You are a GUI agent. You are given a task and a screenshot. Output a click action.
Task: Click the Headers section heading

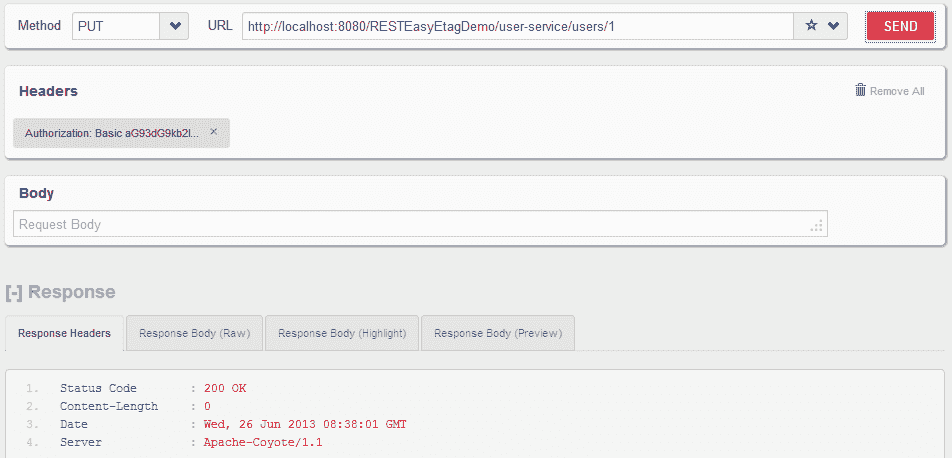pos(49,91)
